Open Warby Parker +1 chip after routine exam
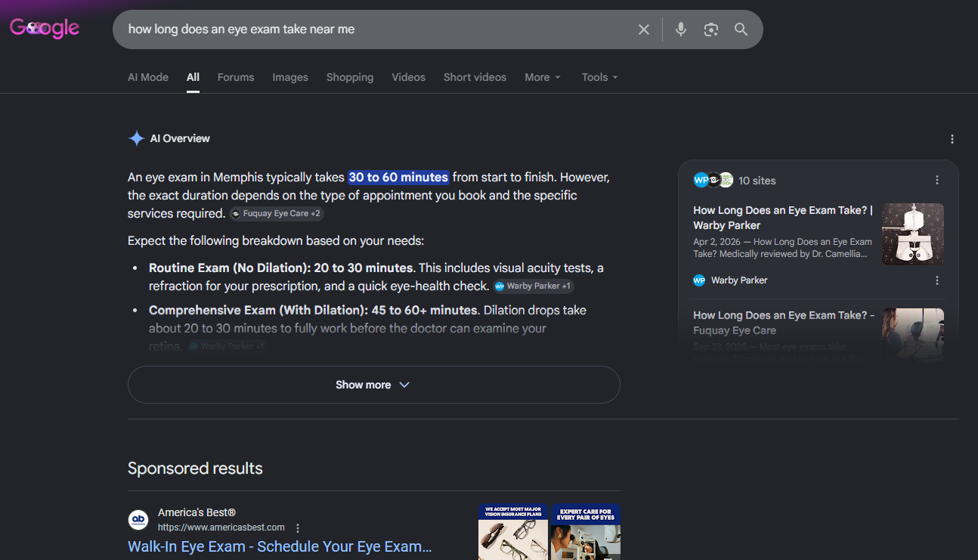Viewport: 978px width, 560px height. point(534,286)
